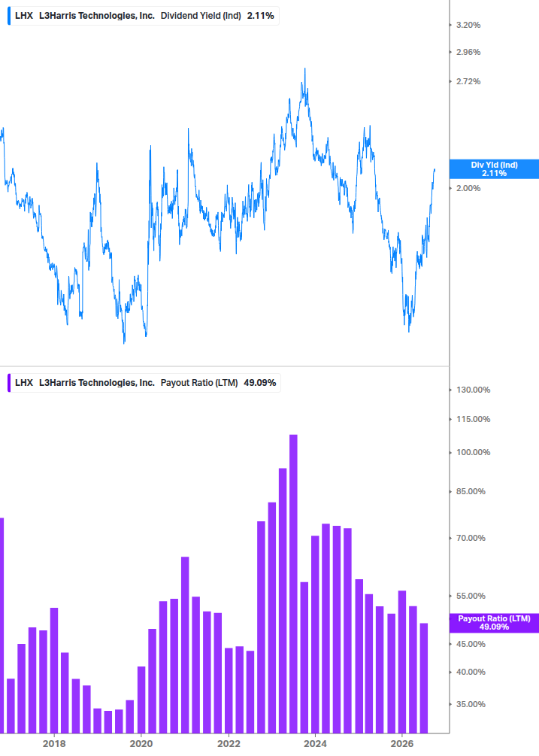Viewport: 539px width, 756px height.
Task: Click the 2.11% value in Dividend Yield legend
Action: coord(261,16)
